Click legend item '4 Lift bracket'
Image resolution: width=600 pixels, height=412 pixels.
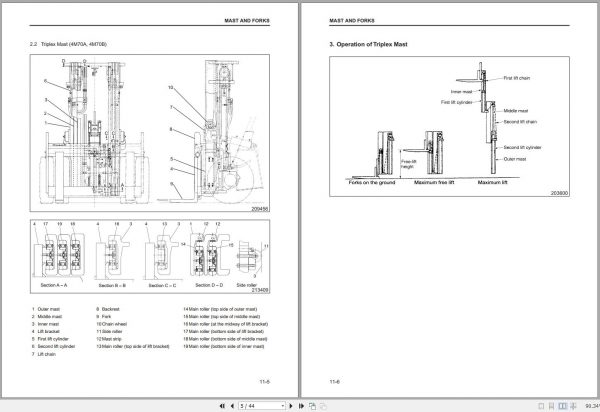[46, 332]
